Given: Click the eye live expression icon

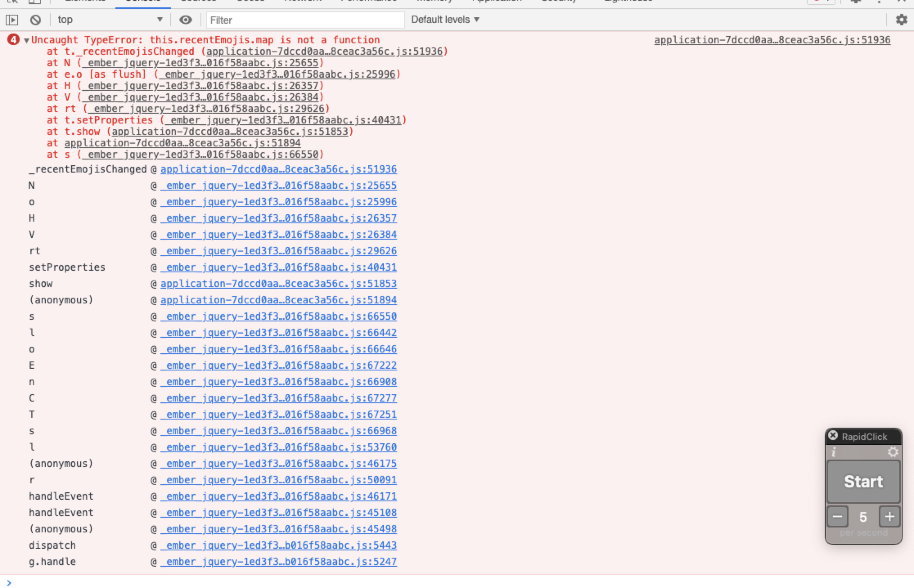Looking at the screenshot, I should [186, 20].
